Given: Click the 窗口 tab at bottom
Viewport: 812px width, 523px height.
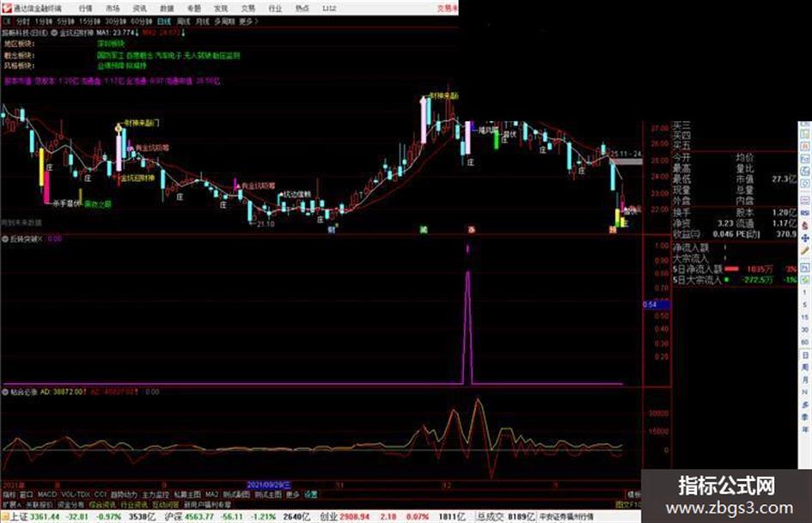Looking at the screenshot, I should (27, 495).
